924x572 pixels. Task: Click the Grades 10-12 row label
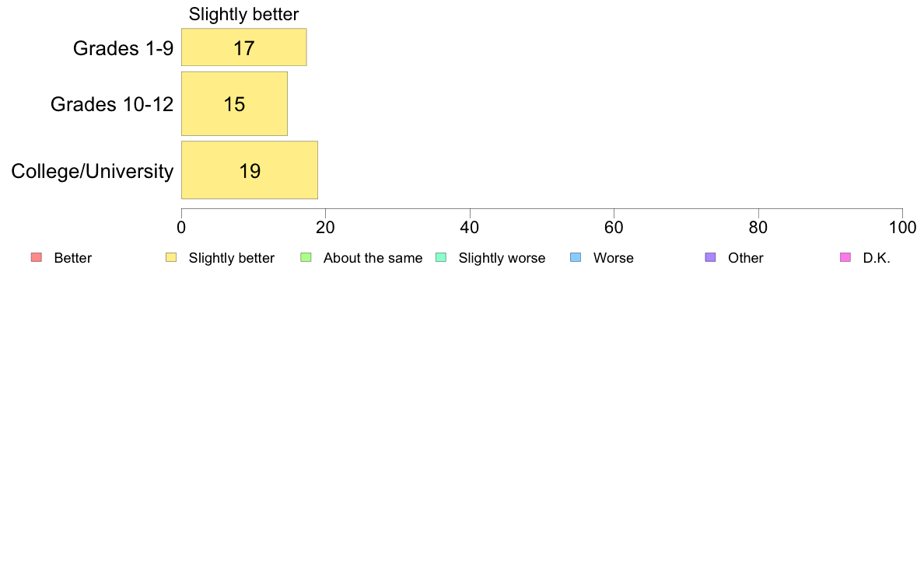pyautogui.click(x=112, y=104)
